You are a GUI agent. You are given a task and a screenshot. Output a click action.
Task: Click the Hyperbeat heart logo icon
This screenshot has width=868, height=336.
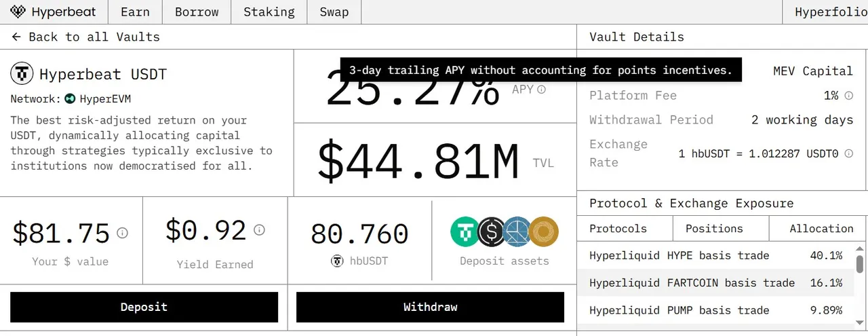(18, 12)
